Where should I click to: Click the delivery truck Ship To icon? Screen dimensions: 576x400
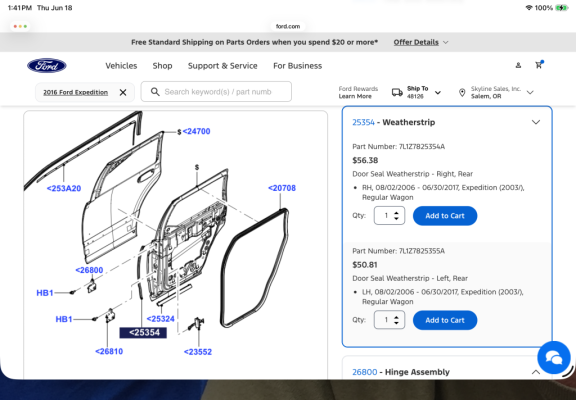point(397,92)
